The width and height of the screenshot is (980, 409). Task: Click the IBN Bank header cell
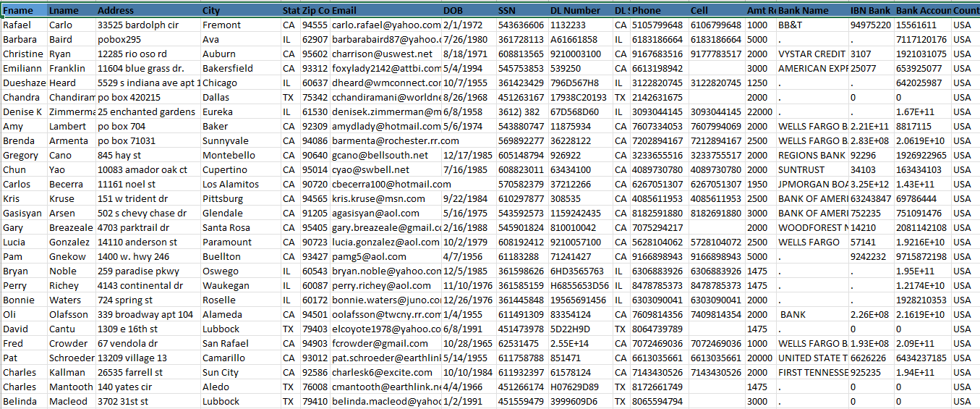[x=871, y=11]
